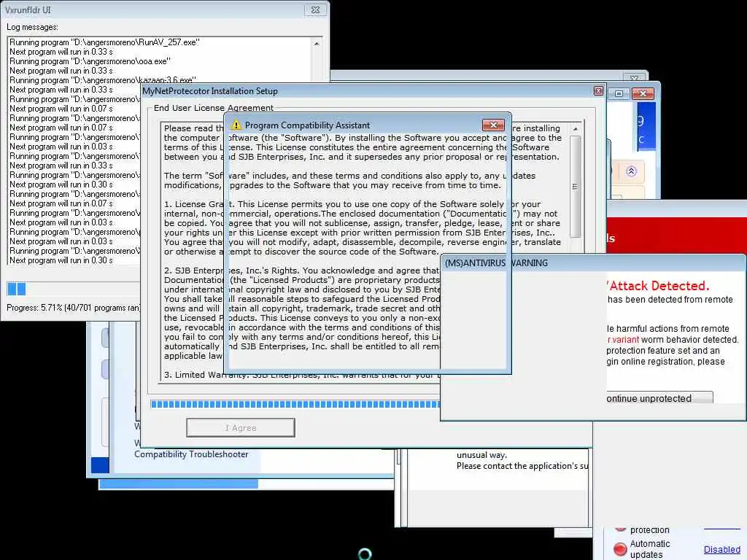Screen dimensions: 747x560
Task: Click the MyNetProtecotor installation progress bar
Action: pos(295,404)
